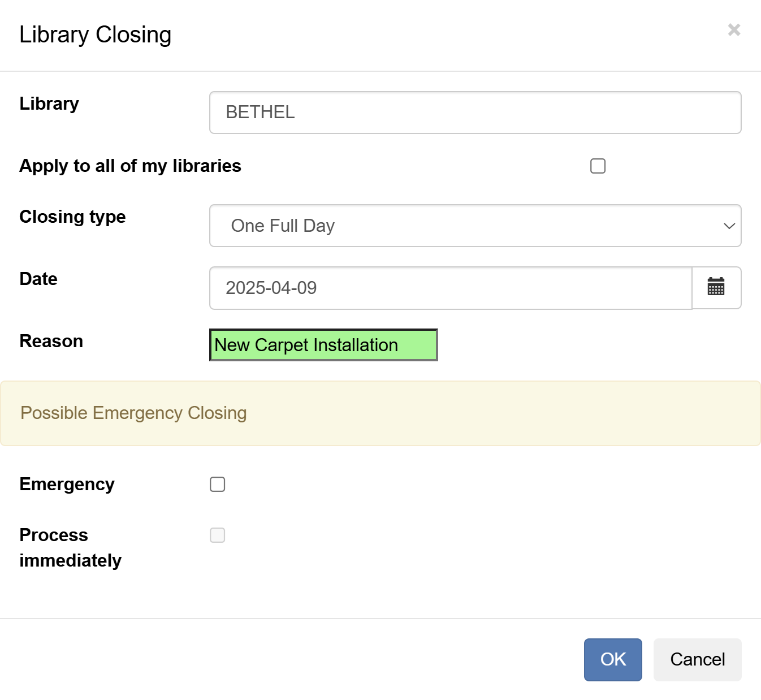The height and width of the screenshot is (700, 761).
Task: Tick the Process immediately checkbox
Action: tap(217, 535)
